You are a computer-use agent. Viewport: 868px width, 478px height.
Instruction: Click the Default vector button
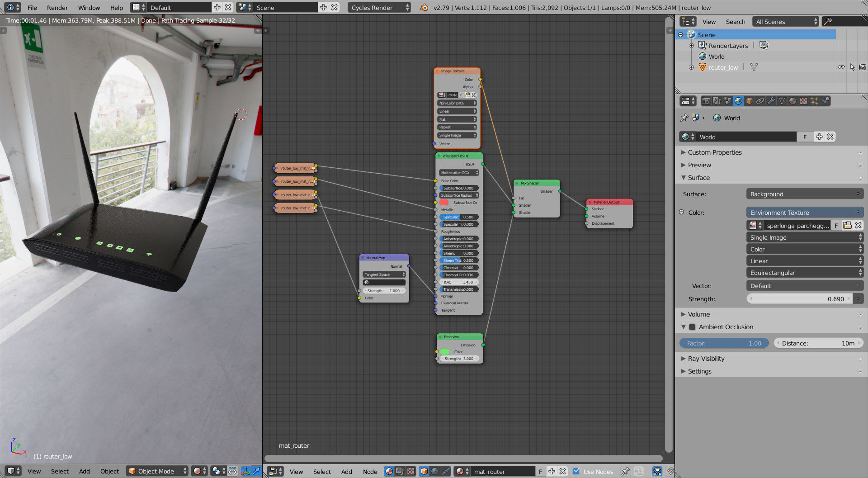tap(805, 286)
